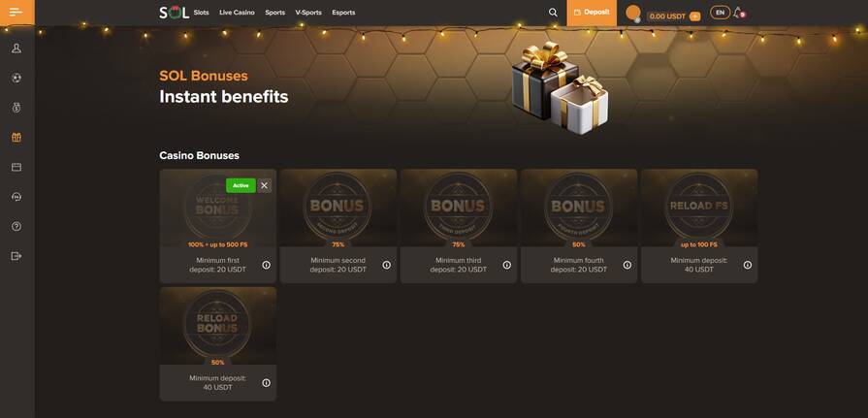Open the EN language selector

pos(721,13)
